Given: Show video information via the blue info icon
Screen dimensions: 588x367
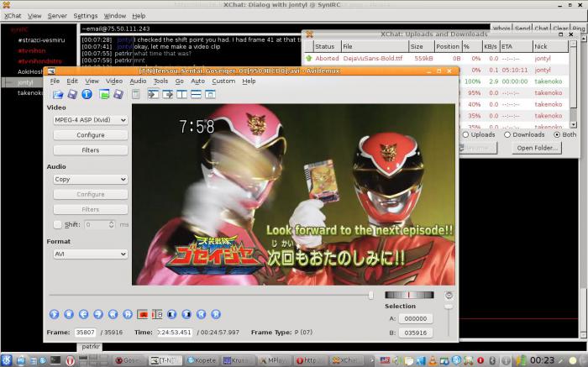Looking at the screenshot, I should coord(87,94).
